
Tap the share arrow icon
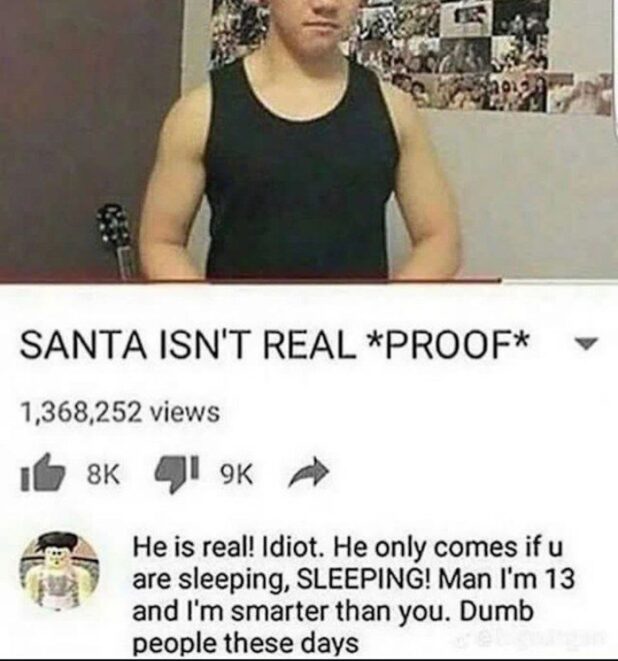[308, 476]
